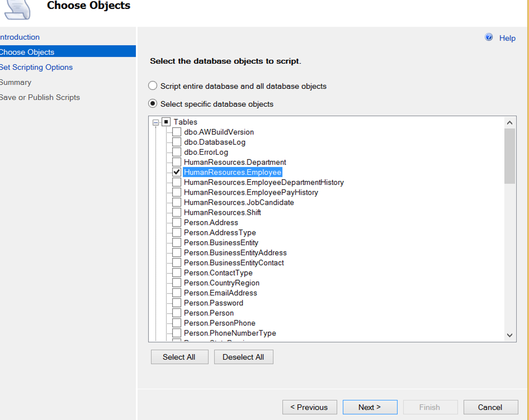Open the Help link

coord(508,38)
